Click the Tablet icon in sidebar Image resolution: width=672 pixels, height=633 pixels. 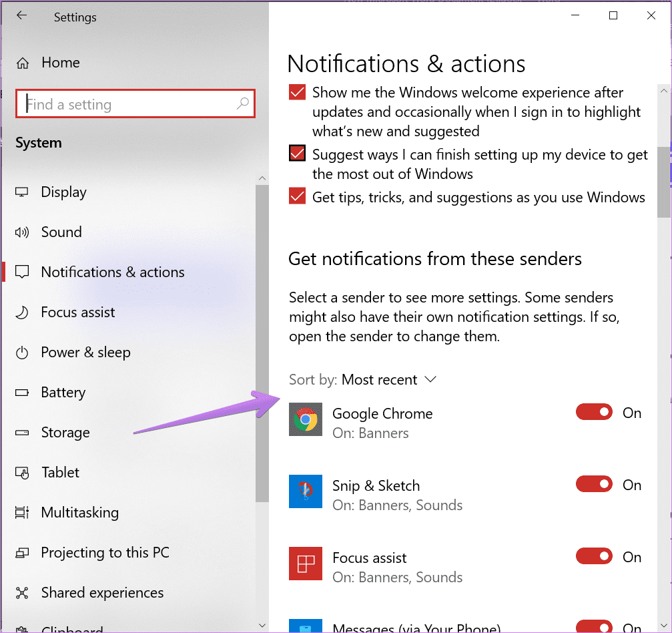22,473
